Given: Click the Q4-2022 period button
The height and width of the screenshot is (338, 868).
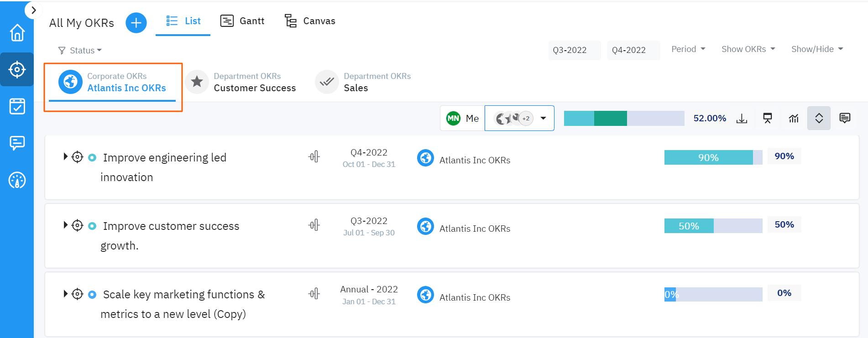Looking at the screenshot, I should (629, 50).
